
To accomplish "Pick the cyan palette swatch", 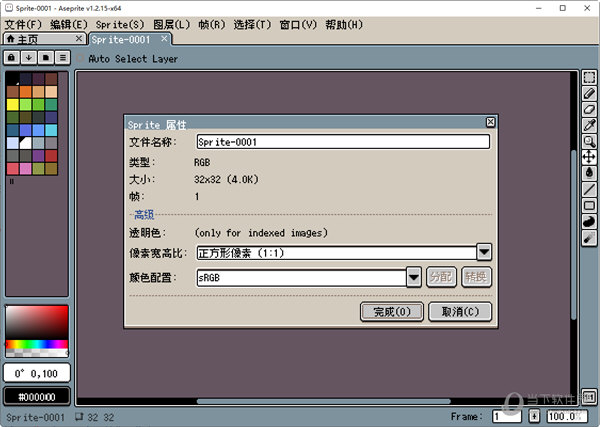I will (x=51, y=130).
